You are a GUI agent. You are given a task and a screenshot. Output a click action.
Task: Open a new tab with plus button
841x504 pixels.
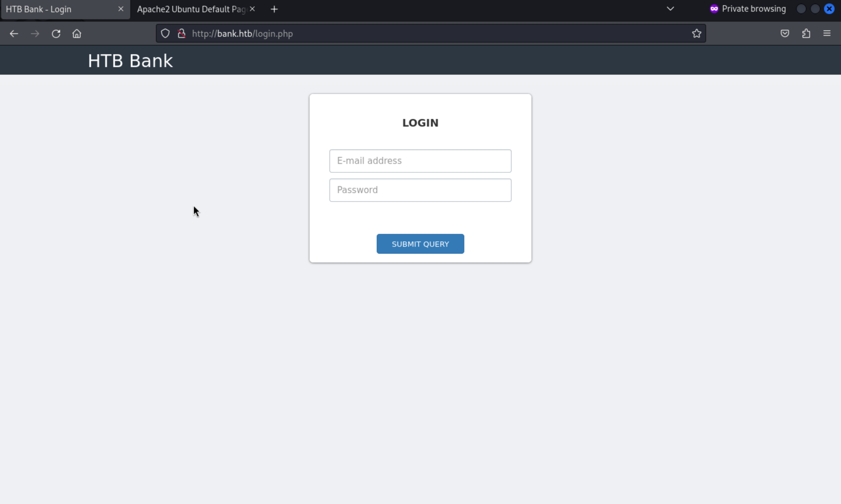(x=274, y=9)
